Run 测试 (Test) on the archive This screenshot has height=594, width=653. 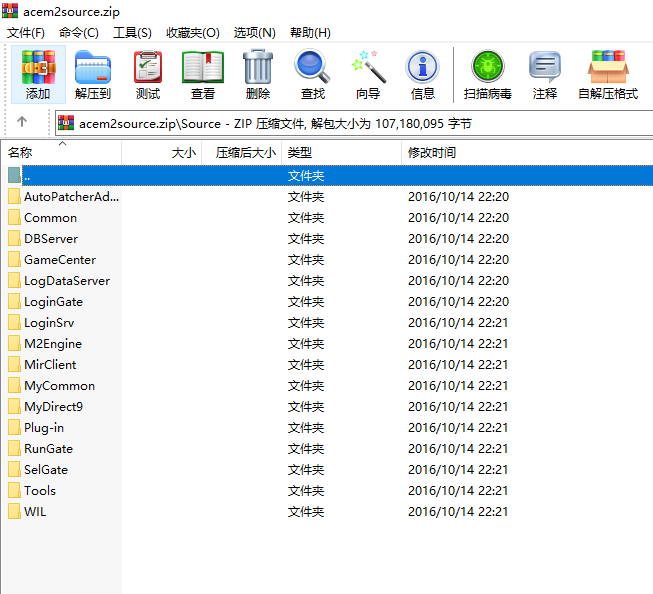(x=148, y=74)
